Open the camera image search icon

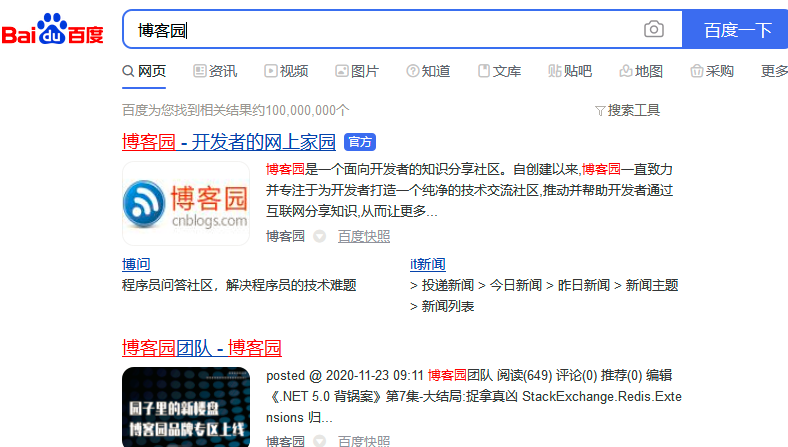653,29
